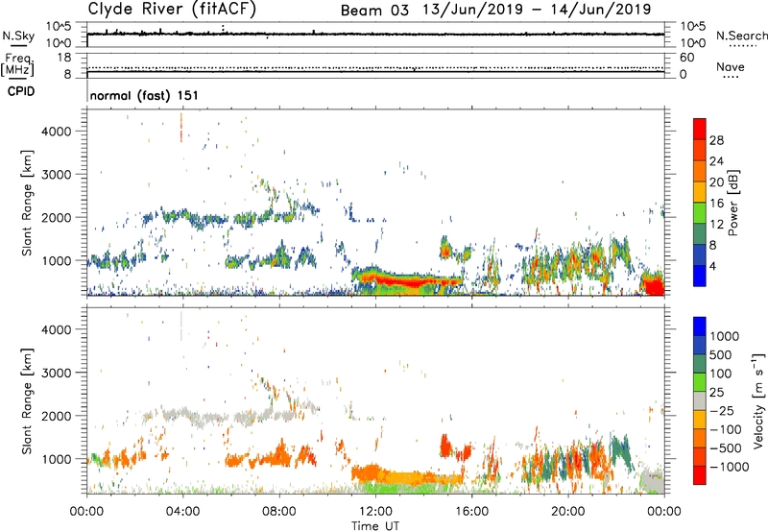Click the '18' frequency axis tick
The image size is (768, 532).
(64, 58)
